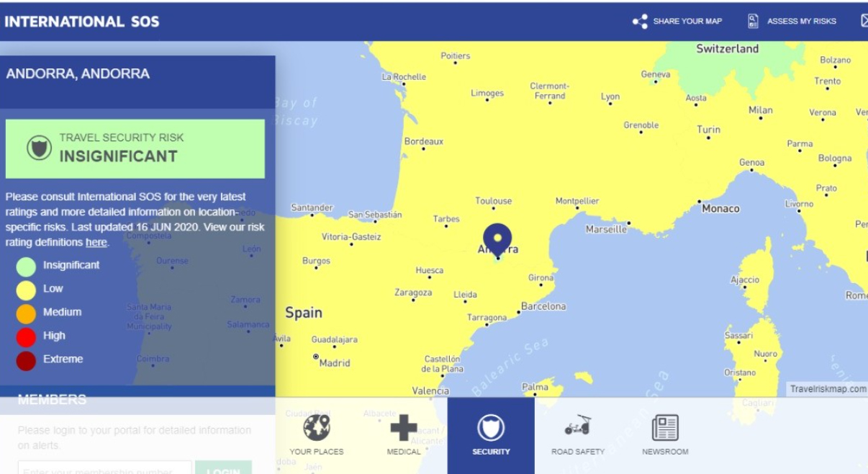Open risk rating definitions 'here' link
868x474 pixels.
(96, 243)
